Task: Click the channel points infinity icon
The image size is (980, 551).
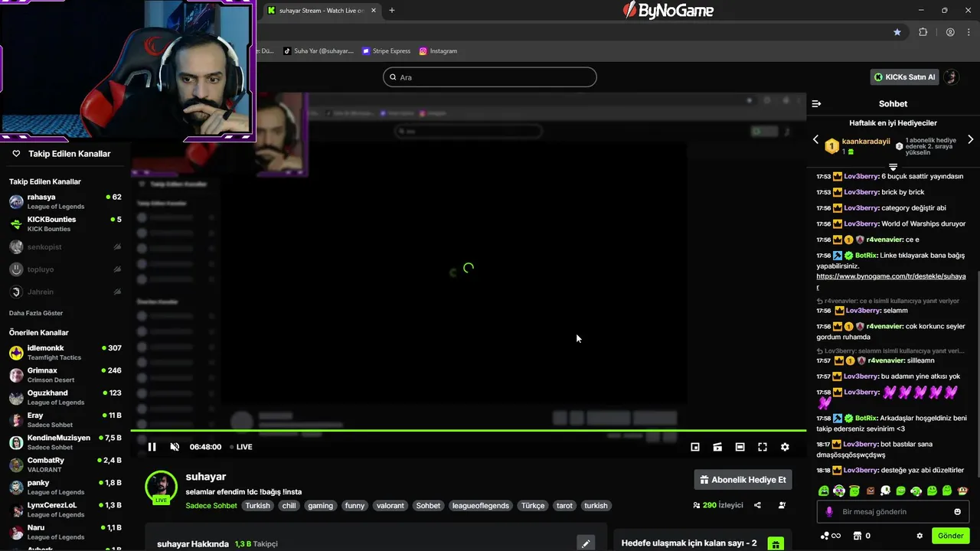Action: click(x=831, y=536)
